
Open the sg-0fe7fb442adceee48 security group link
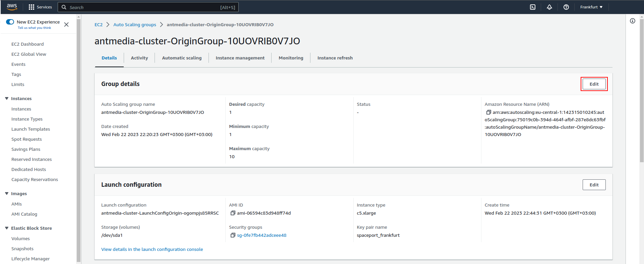261,235
